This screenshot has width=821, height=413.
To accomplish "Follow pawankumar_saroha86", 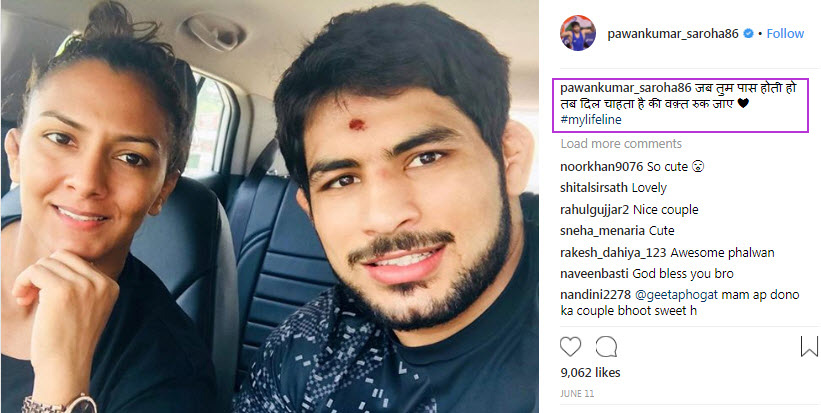I will 785,34.
